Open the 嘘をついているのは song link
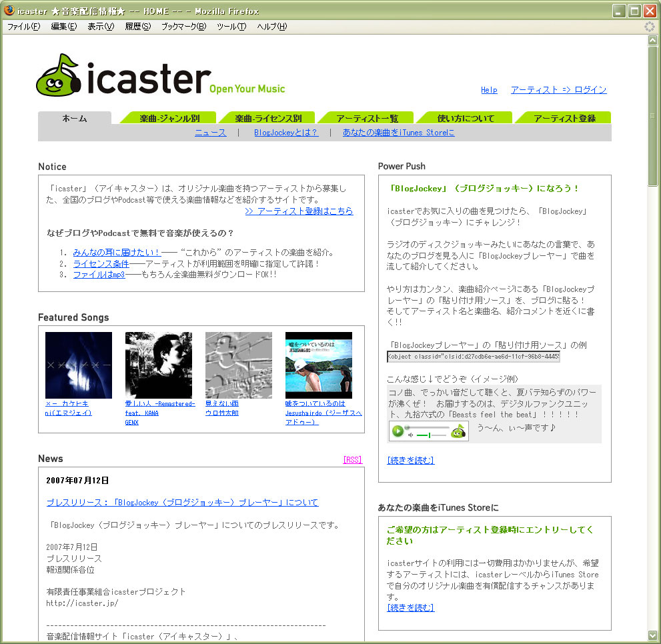The image size is (661, 644). tap(315, 404)
